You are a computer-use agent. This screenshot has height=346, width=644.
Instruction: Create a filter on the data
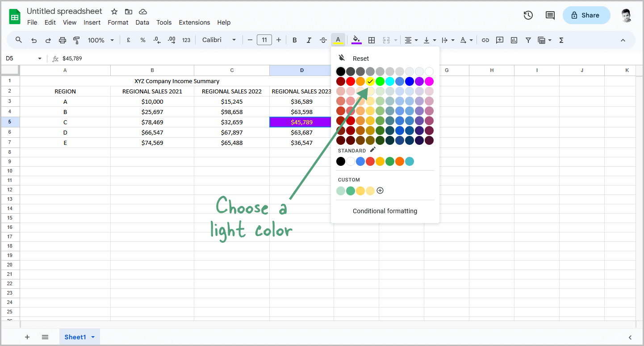pyautogui.click(x=528, y=40)
